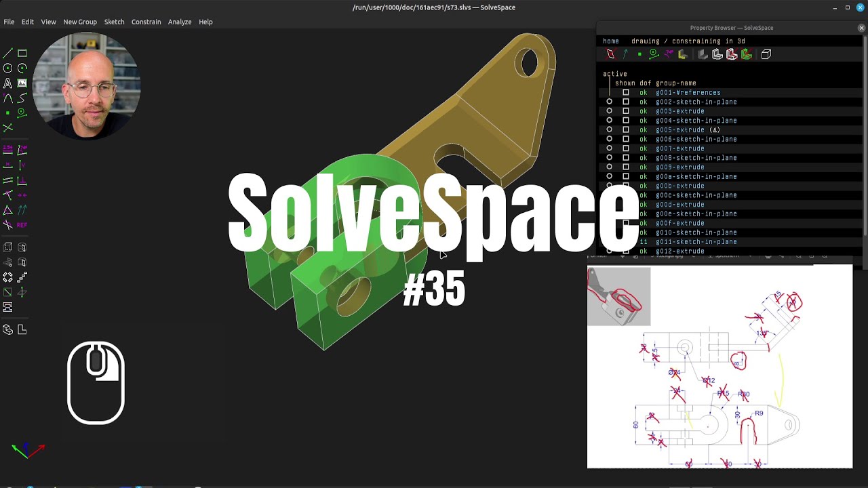The height and width of the screenshot is (488, 868).
Task: Open the g012-extrude group link
Action: (x=680, y=251)
